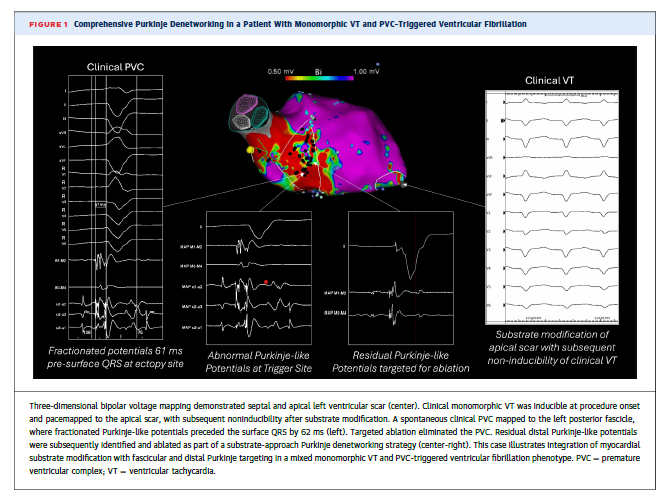Viewport: 660px width, 496px height.
Task: Click the bipolar voltage color scale bar
Action: (x=319, y=78)
